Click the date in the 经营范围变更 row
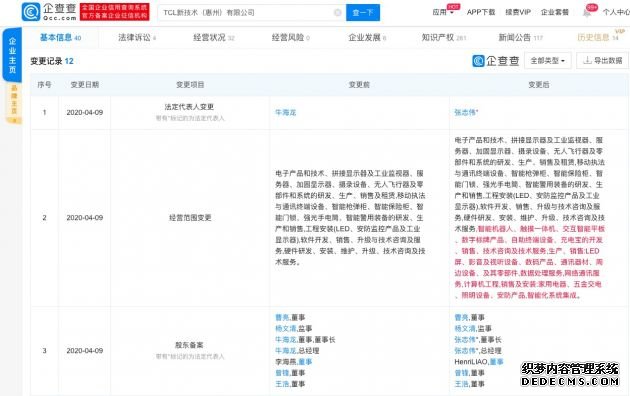 click(x=84, y=218)
